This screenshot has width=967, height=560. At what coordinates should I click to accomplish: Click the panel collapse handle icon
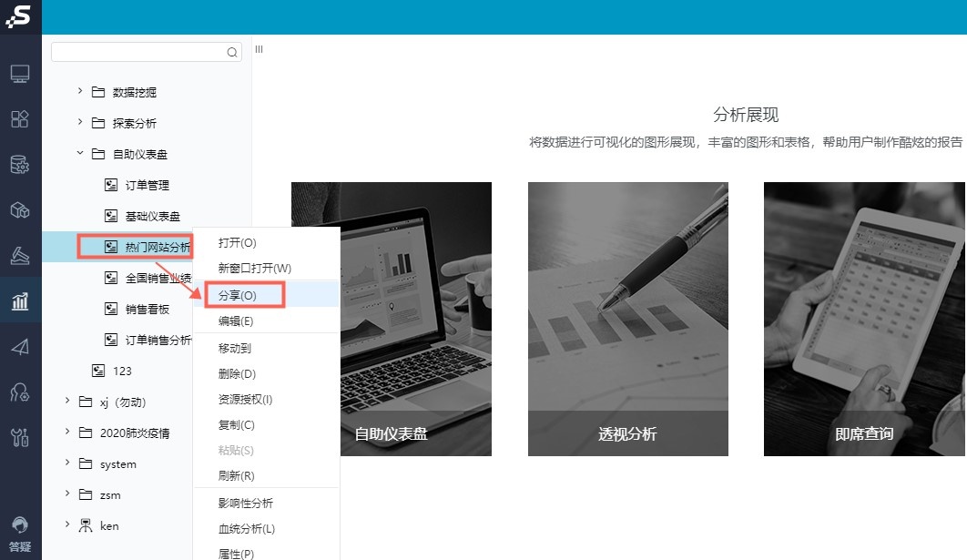click(x=259, y=49)
